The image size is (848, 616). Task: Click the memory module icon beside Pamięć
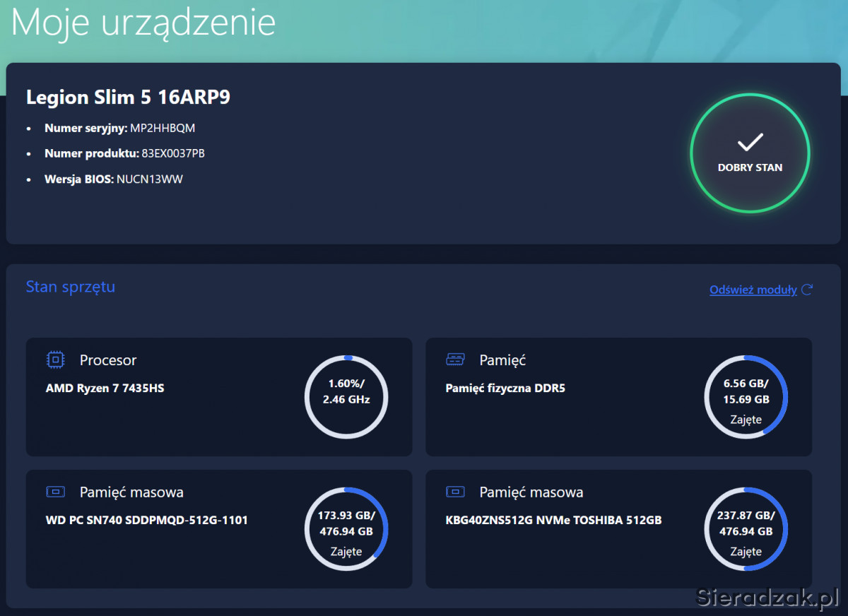pos(455,360)
